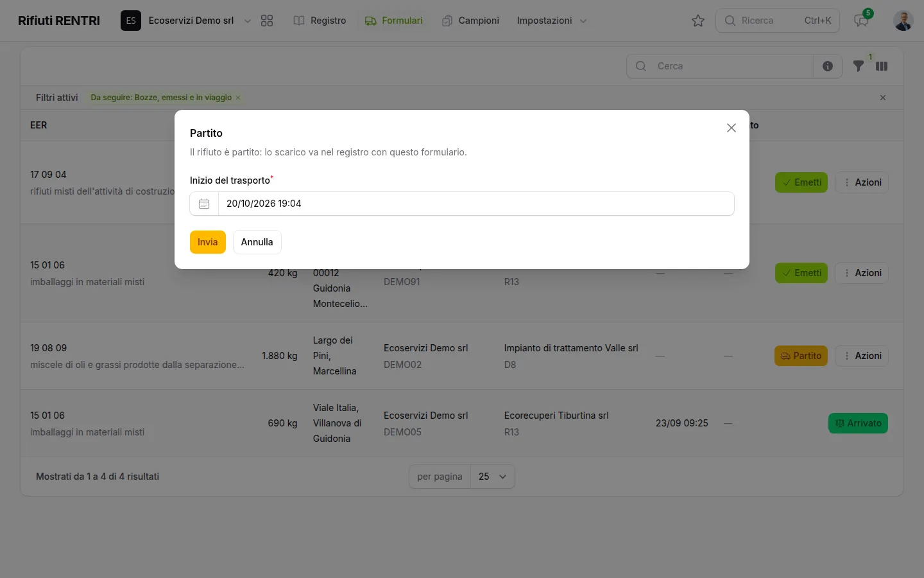Expand the Impostazioni menu
924x578 pixels.
coord(552,21)
